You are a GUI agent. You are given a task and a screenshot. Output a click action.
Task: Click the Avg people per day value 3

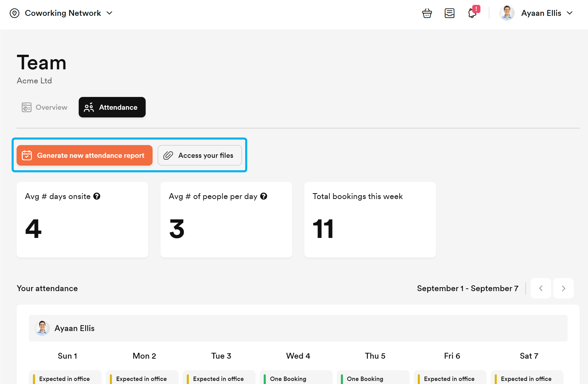(177, 229)
